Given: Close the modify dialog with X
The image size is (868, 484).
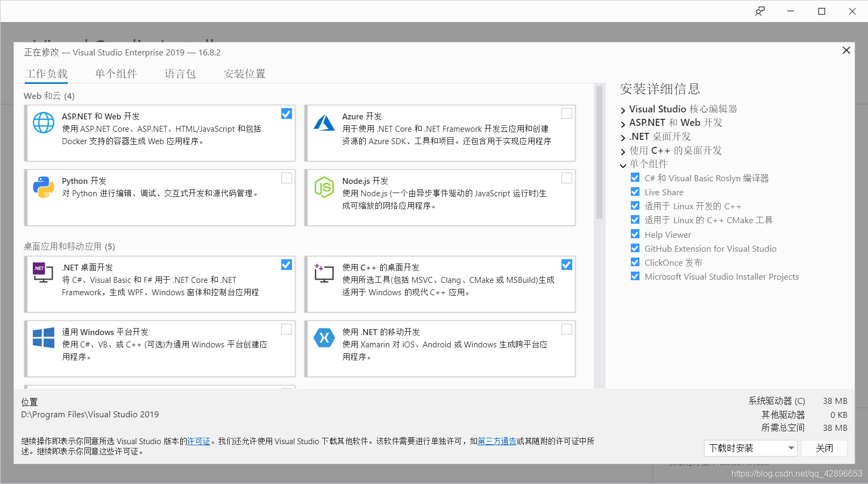Looking at the screenshot, I should (846, 50).
